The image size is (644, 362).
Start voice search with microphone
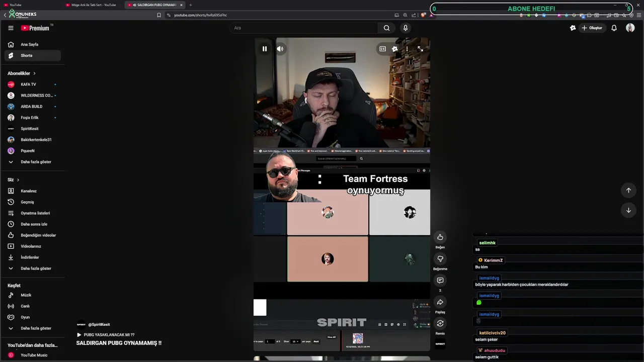(x=406, y=28)
